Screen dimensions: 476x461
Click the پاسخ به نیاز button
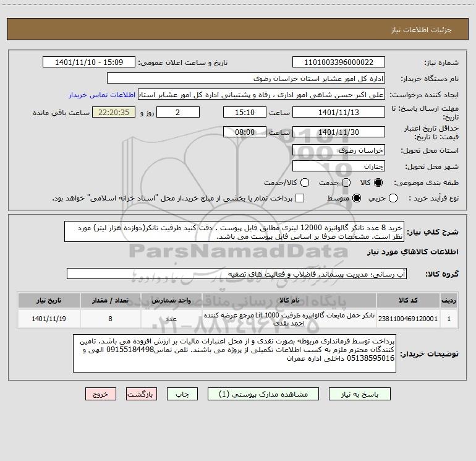pos(360,394)
